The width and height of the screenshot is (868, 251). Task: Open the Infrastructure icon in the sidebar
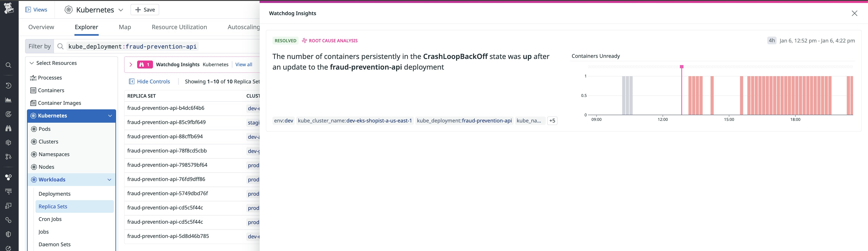8,177
